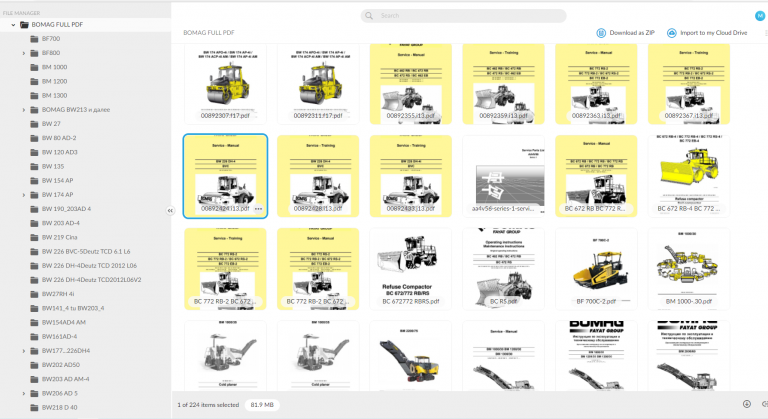Select 00892359.i13.pdf thumbnail
Image resolution: width=768 pixels, height=419 pixels.
(504, 83)
